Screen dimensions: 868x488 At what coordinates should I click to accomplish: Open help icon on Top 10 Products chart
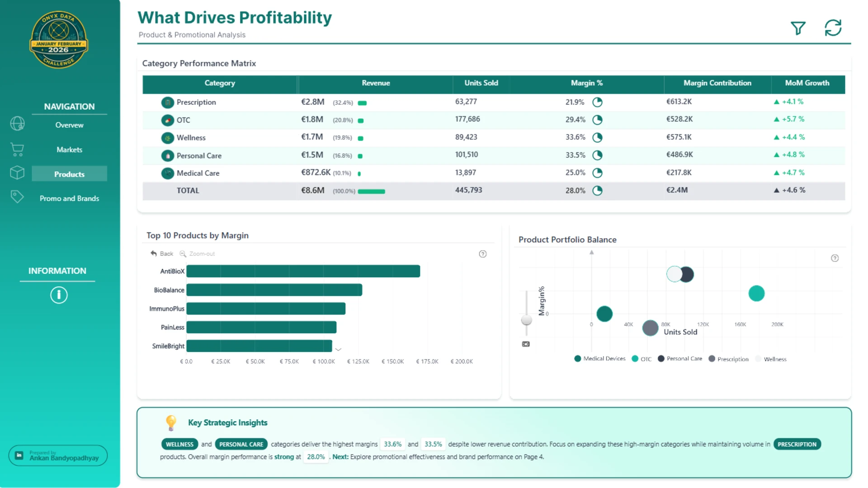(483, 254)
